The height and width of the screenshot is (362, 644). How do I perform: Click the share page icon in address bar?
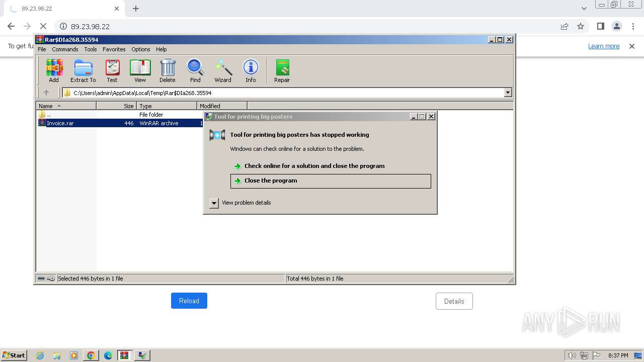click(x=565, y=26)
